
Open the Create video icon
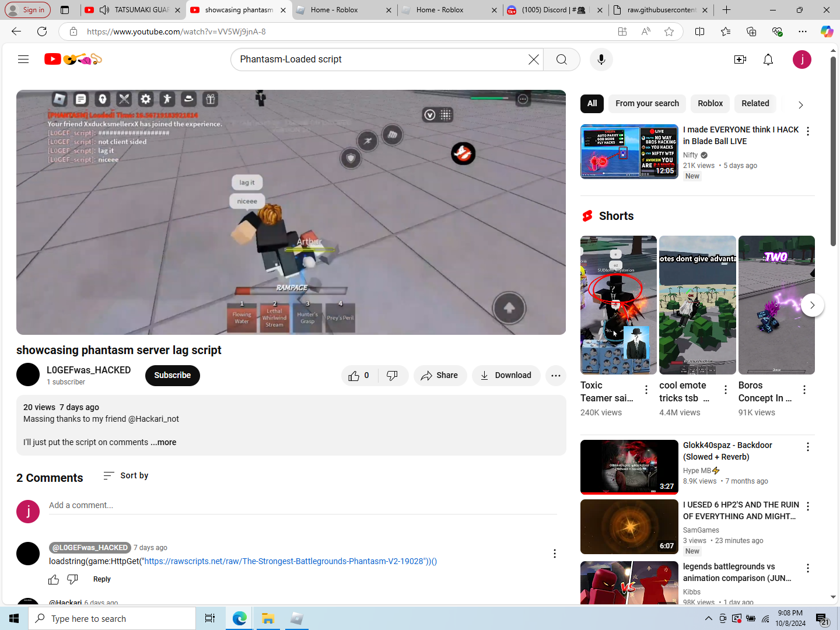740,60
